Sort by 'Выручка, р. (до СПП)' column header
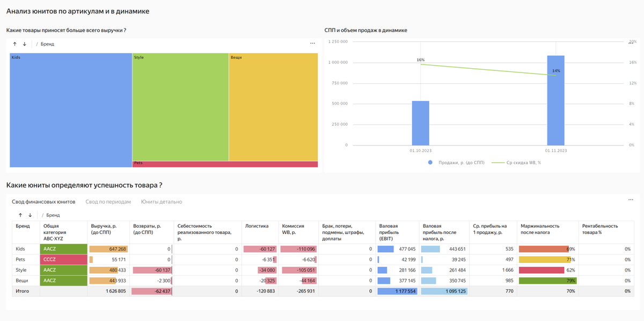The width and height of the screenshot is (644, 321). 108,232
